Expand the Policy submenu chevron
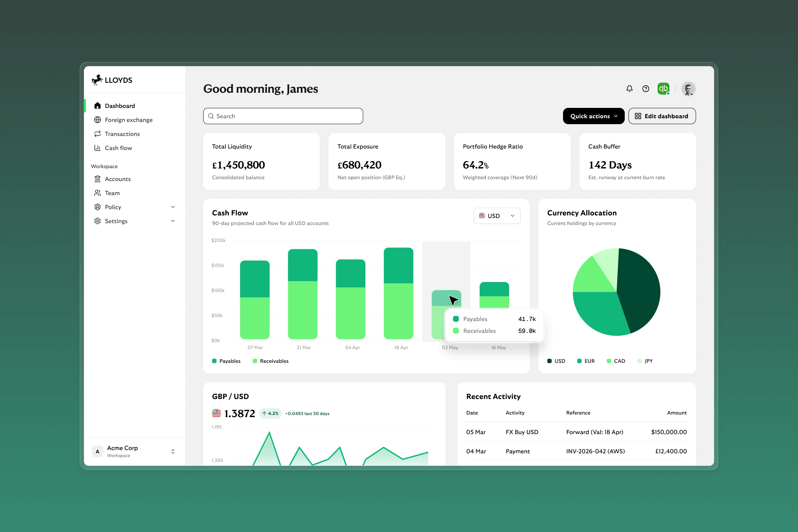Screen dimensions: 798x532 [173, 207]
